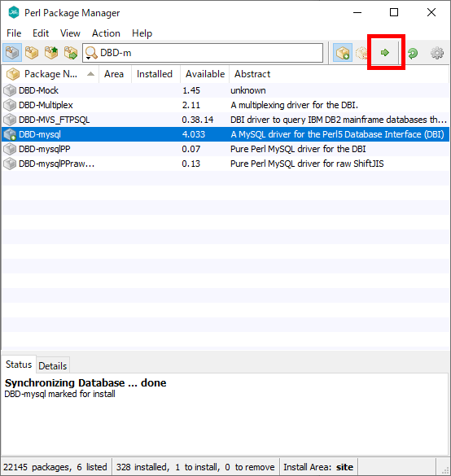Screen dimensions: 451x476
Task: Sort by Area column header
Action: pos(115,74)
